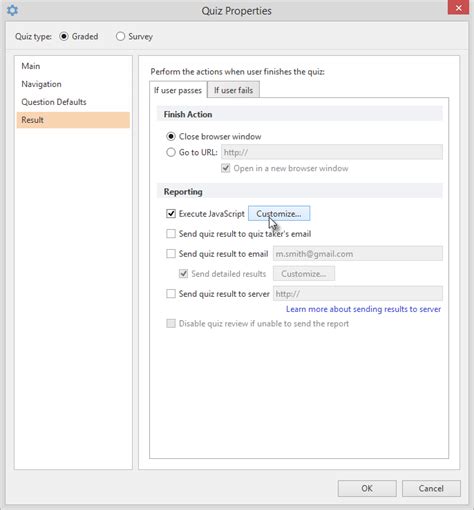Click the m.smith@gmail.com email field
Viewport: 474px width, 510px height.
358,254
